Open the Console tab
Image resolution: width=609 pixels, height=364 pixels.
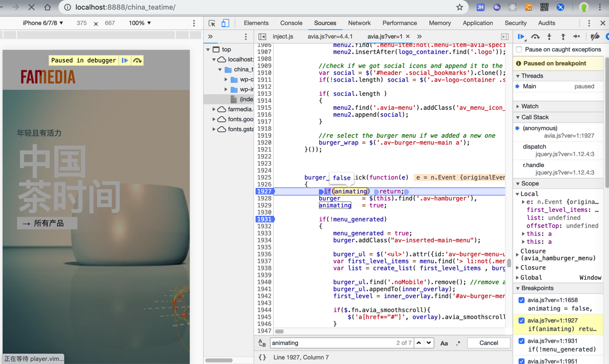pos(291,23)
